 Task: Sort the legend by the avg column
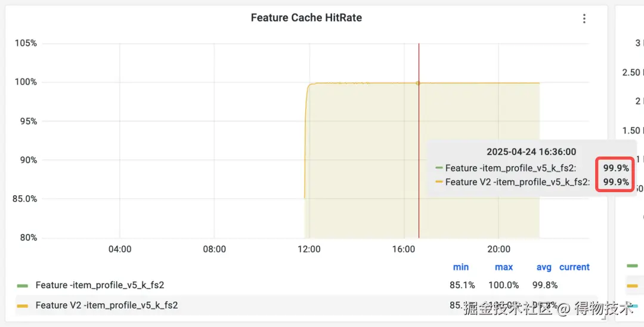pos(544,267)
